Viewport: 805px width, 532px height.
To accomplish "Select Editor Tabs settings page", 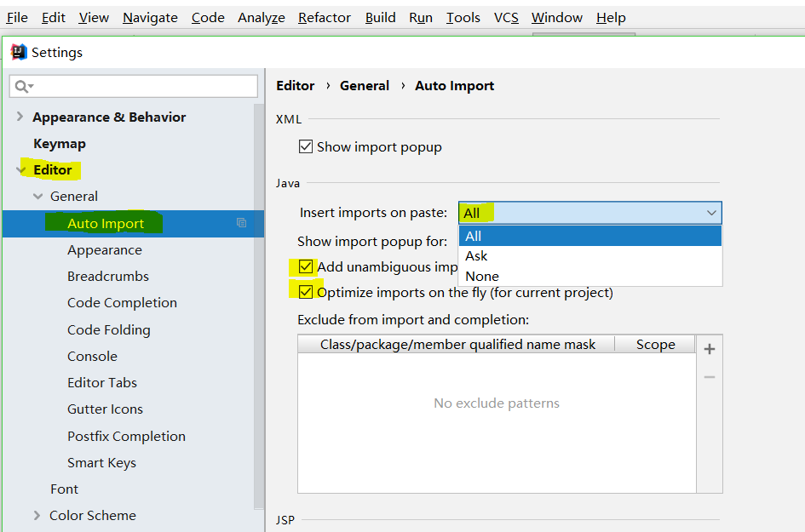I will 102,383.
